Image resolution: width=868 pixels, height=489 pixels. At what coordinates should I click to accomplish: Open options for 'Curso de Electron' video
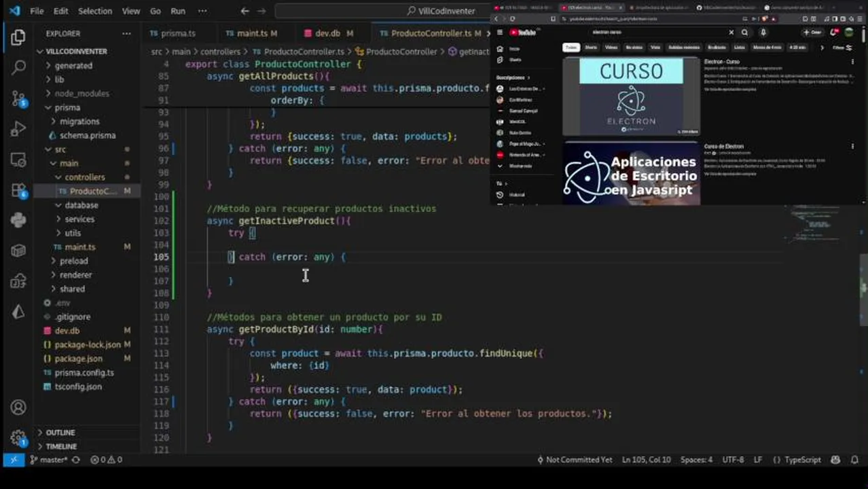[853, 146]
